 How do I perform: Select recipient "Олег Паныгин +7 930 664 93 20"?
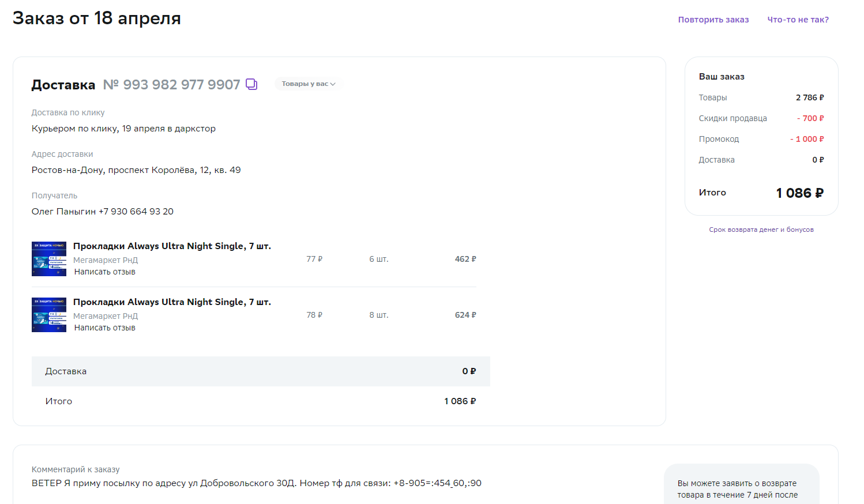coord(103,212)
